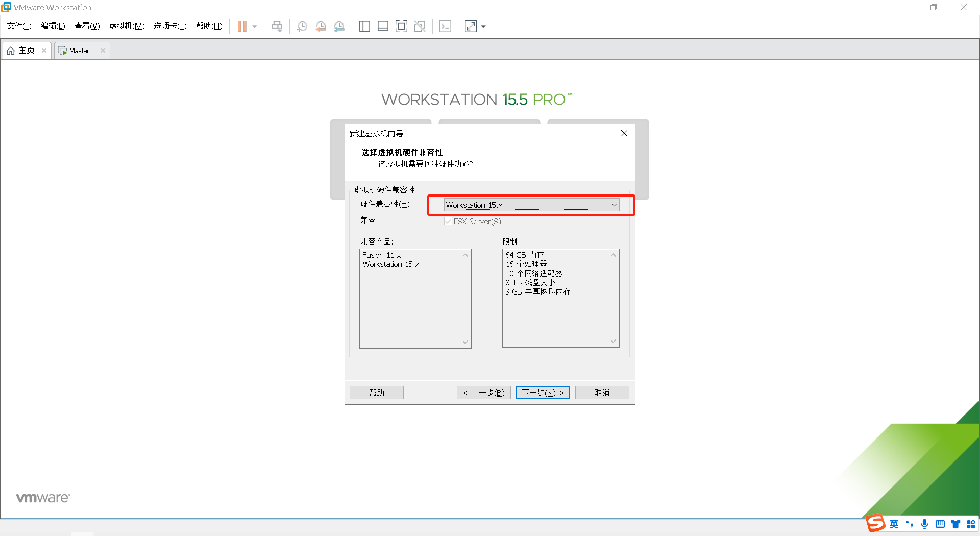Open the 帮助(H) menu
This screenshot has height=536, width=980.
tap(209, 26)
